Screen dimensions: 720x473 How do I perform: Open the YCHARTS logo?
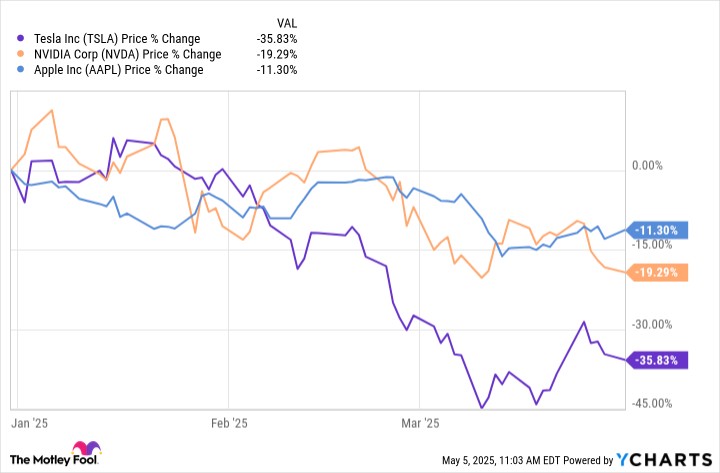pos(664,459)
